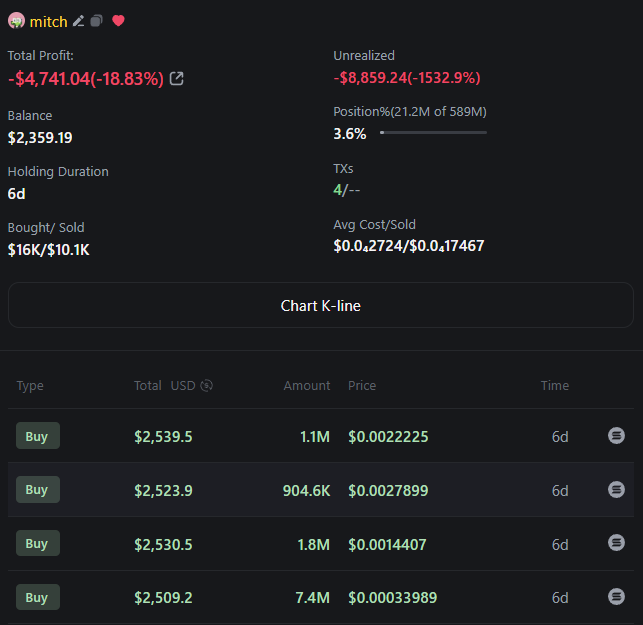643x625 pixels.
Task: Click the Amount column header
Action: pos(307,385)
